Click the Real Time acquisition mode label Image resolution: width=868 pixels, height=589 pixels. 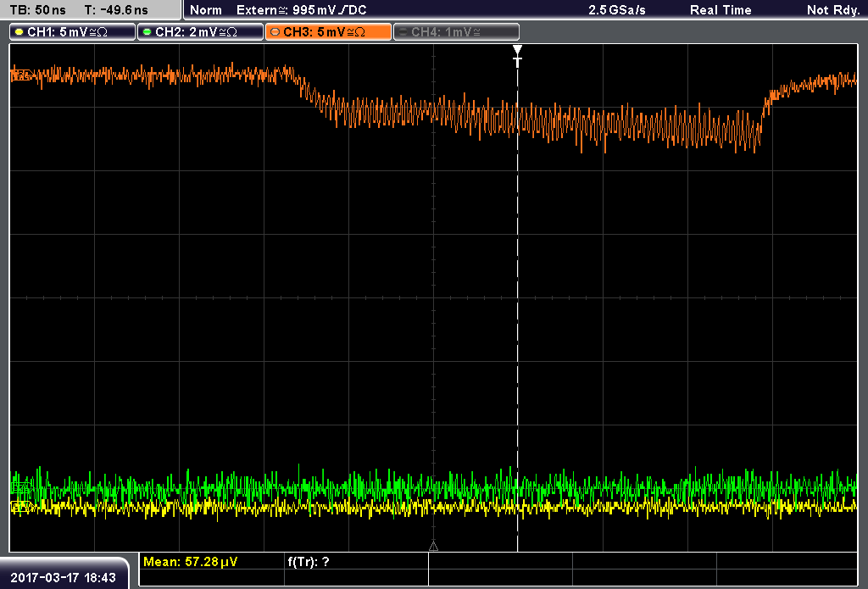pyautogui.click(x=721, y=10)
